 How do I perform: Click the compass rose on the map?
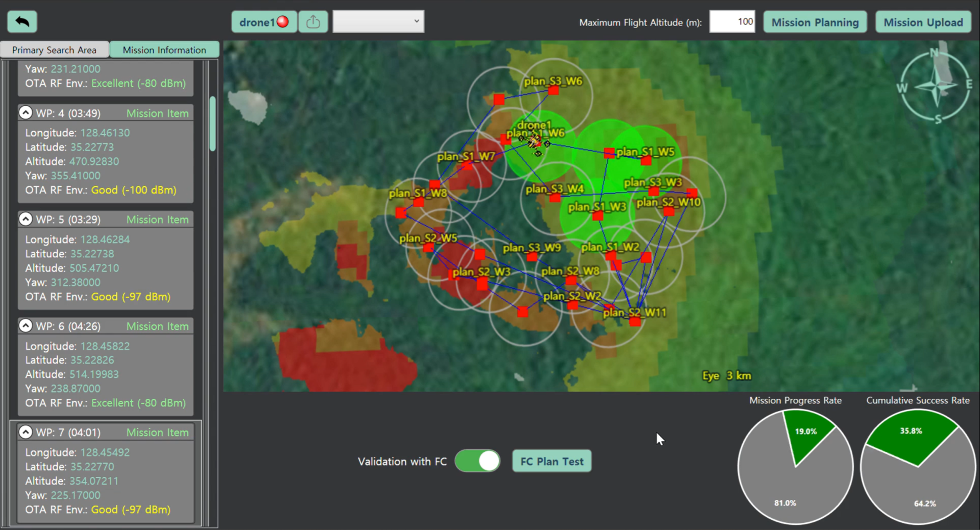[935, 87]
